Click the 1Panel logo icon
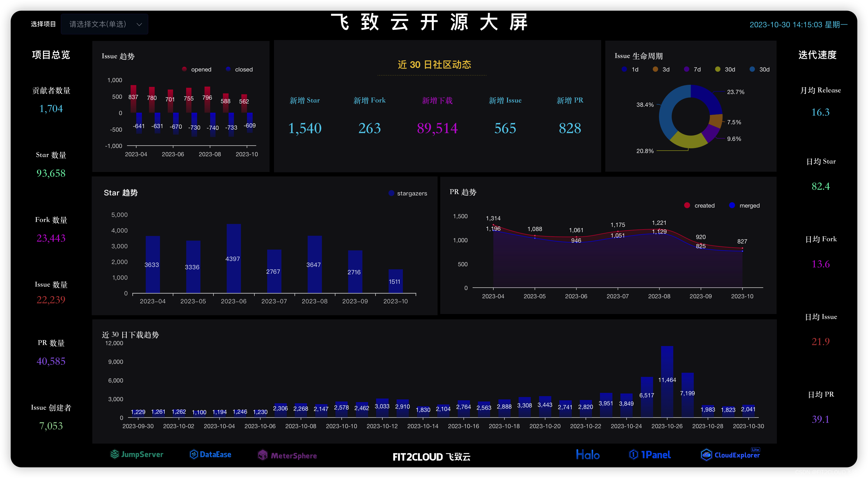The width and height of the screenshot is (868, 478). pyautogui.click(x=633, y=455)
